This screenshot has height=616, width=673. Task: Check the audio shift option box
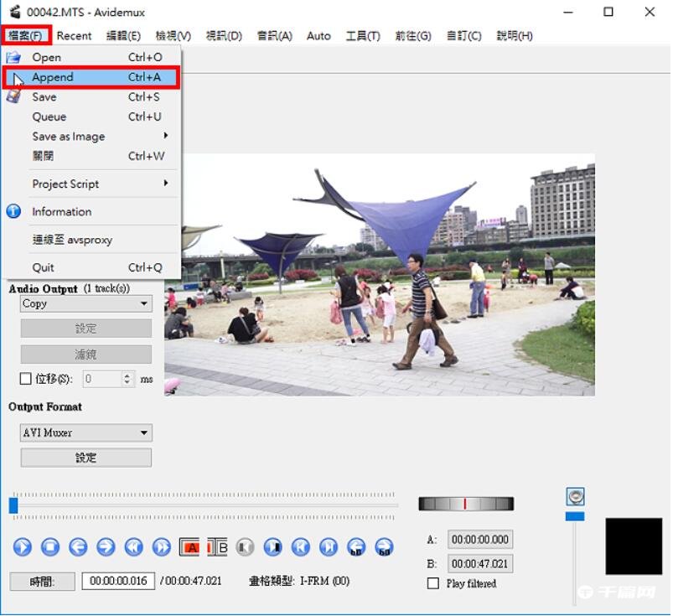point(23,378)
